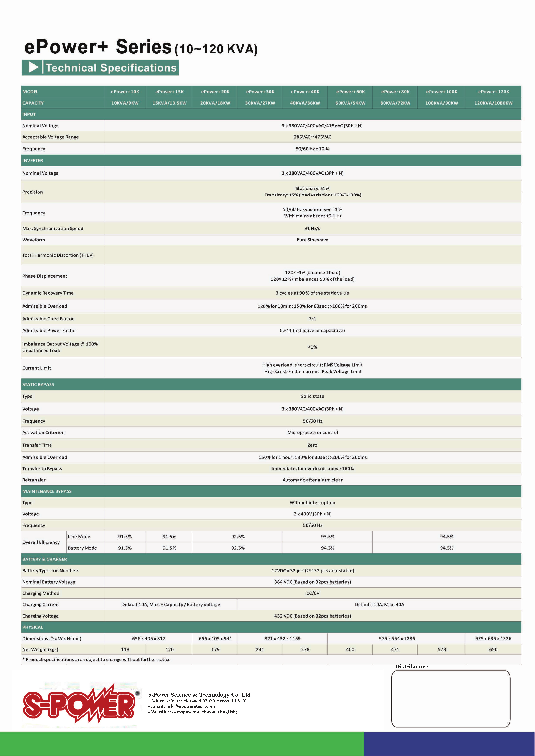Click the 3:1 crest factor value
This screenshot has height=756, width=535.
click(312, 319)
